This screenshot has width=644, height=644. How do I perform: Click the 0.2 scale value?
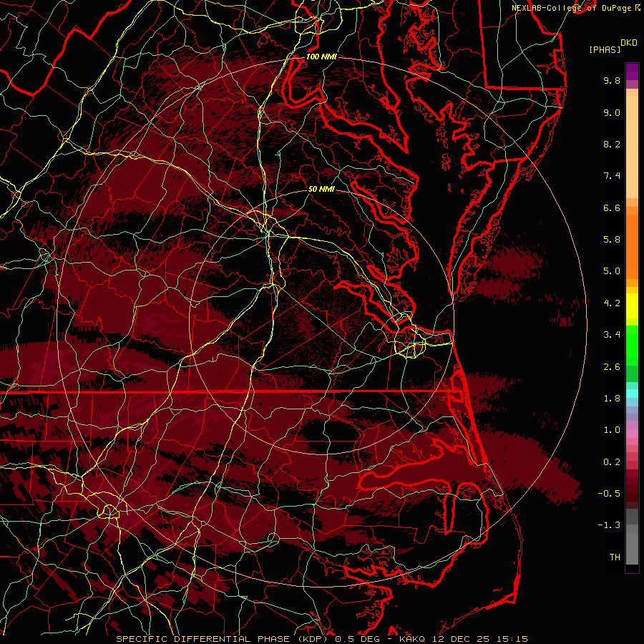pos(612,462)
